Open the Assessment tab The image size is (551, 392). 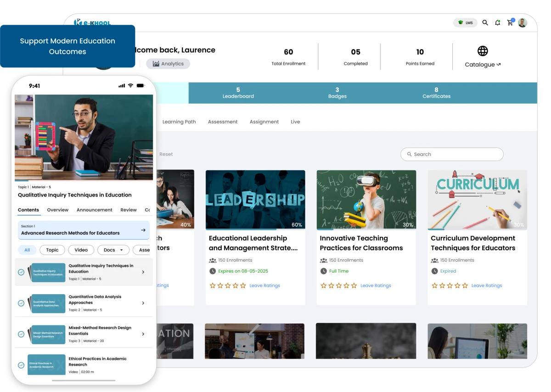(223, 122)
